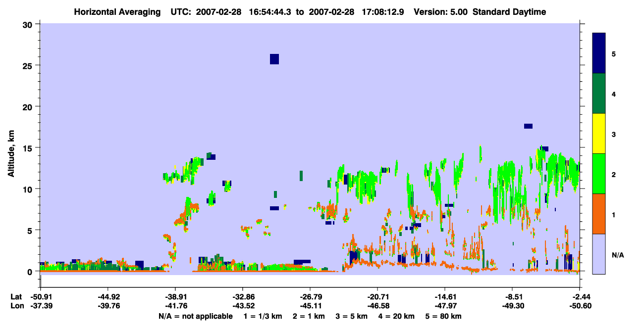Click the lavender N/A colorbar segment

(599, 254)
